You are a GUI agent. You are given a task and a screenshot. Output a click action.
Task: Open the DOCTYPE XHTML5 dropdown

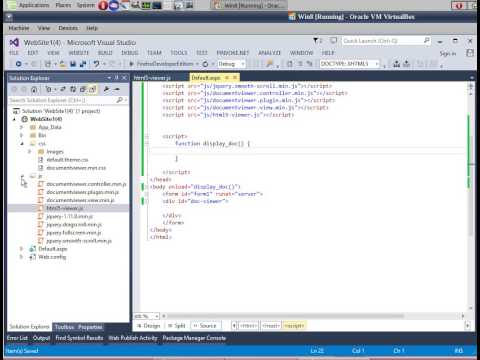[377, 64]
